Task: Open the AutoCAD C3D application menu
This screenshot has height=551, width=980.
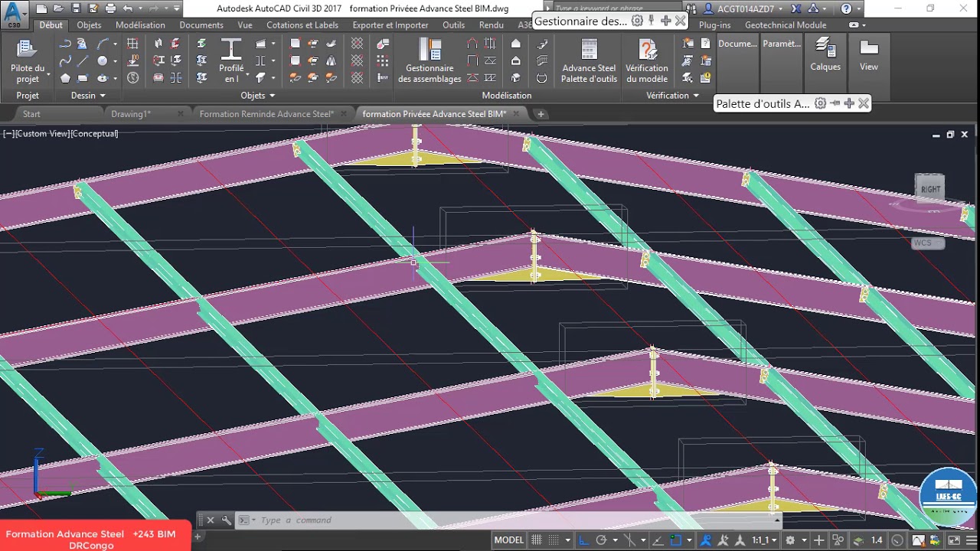Action: pos(14,13)
